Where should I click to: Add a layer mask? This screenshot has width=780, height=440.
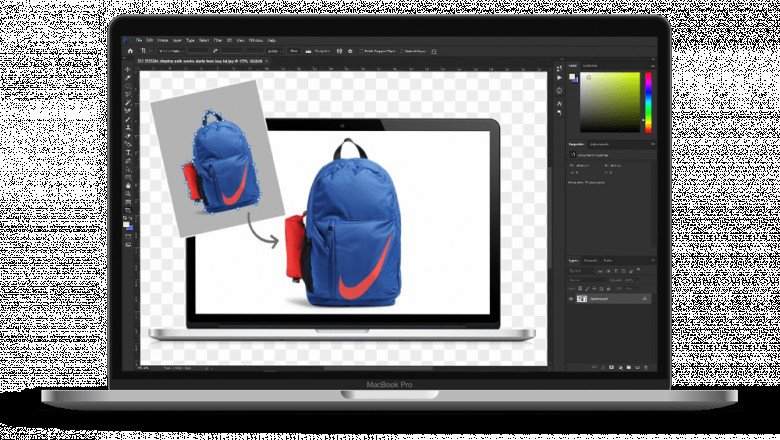click(611, 367)
